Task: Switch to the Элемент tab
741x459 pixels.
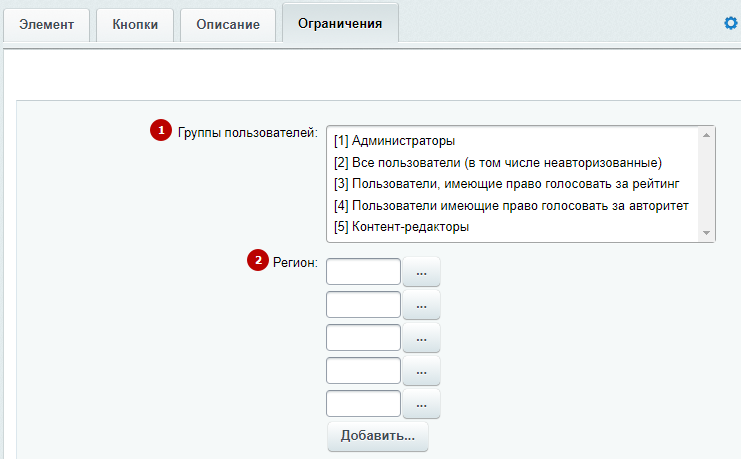Action: (46, 25)
